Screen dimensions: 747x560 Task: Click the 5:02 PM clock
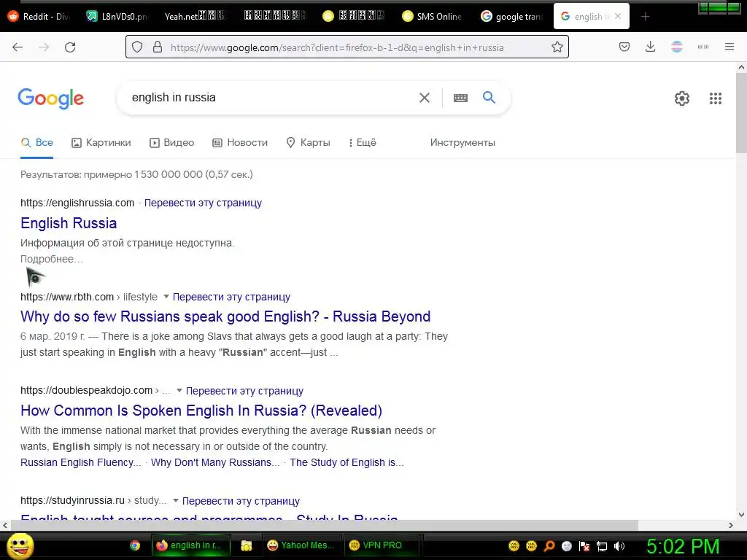pos(683,546)
